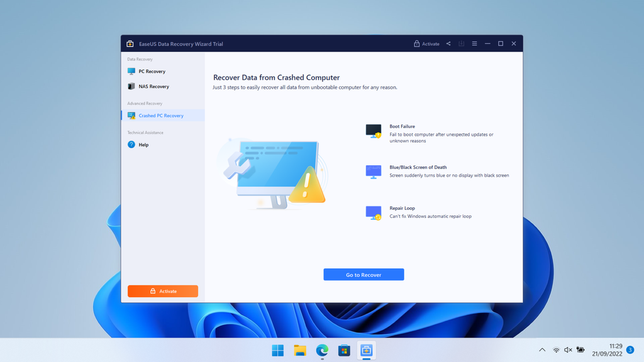Click the Go to Recover button

tap(364, 274)
